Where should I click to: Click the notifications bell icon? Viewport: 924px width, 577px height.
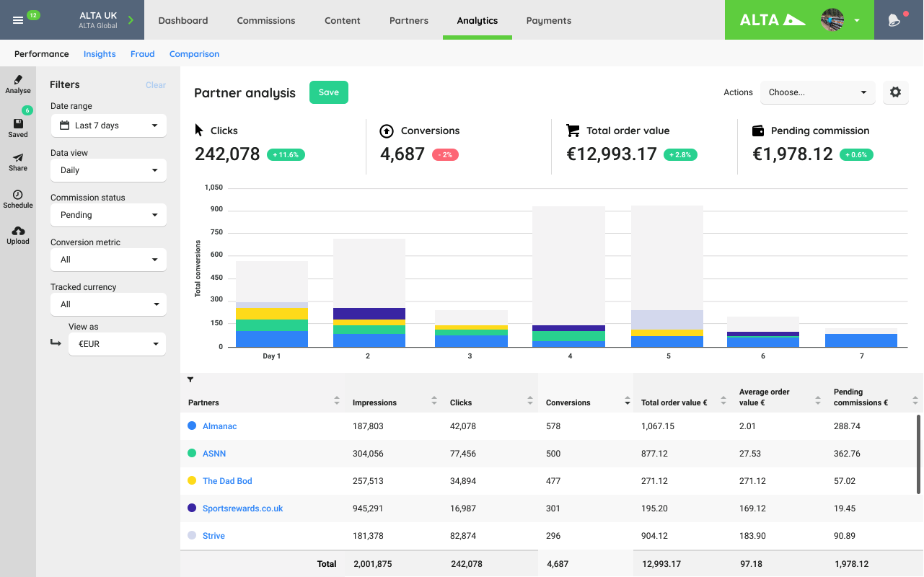pos(895,19)
